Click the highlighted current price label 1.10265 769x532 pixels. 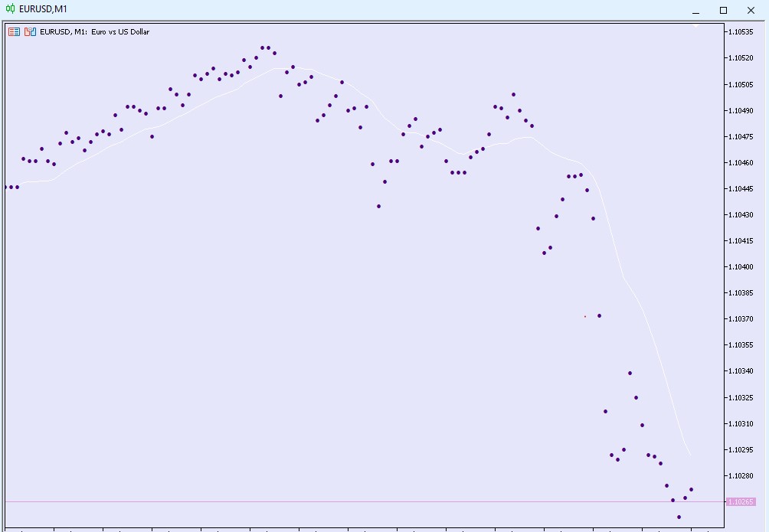coord(741,501)
